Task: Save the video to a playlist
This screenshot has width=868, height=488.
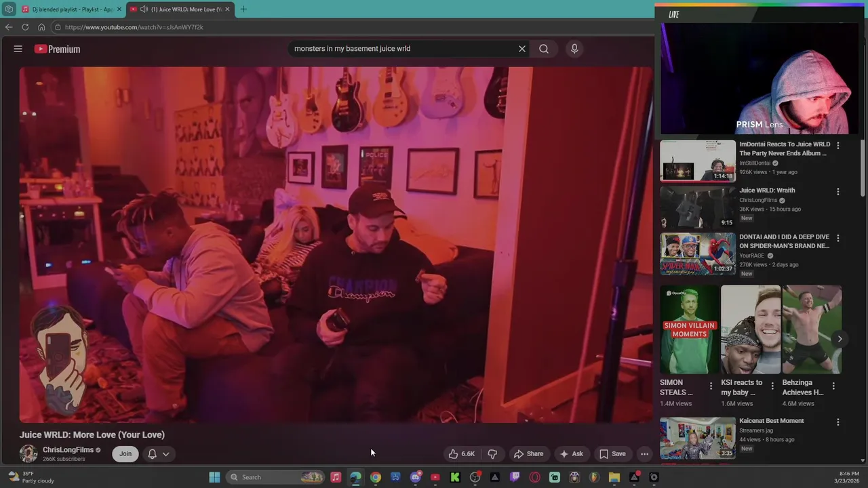Action: point(612,453)
